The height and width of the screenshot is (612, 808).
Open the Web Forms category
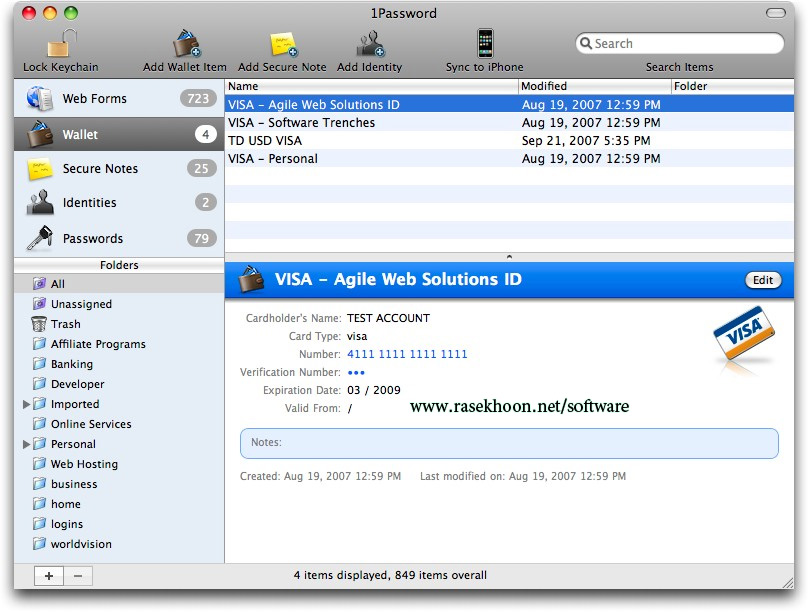coord(119,98)
